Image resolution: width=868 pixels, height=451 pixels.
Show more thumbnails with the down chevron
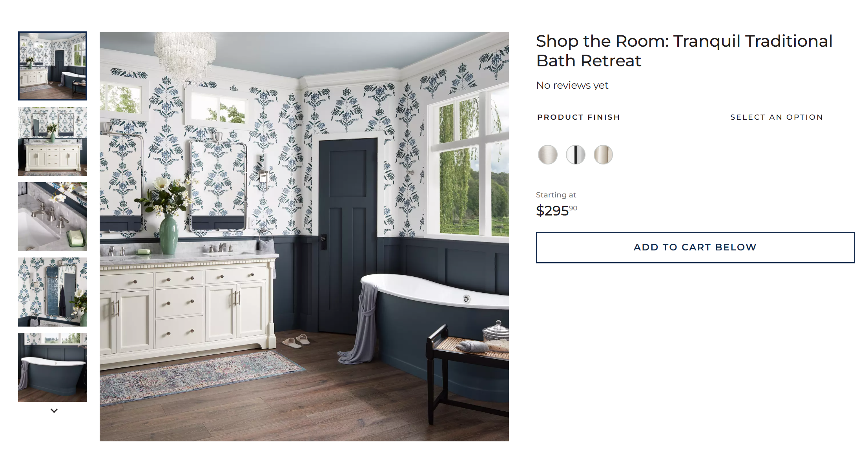pos(54,411)
